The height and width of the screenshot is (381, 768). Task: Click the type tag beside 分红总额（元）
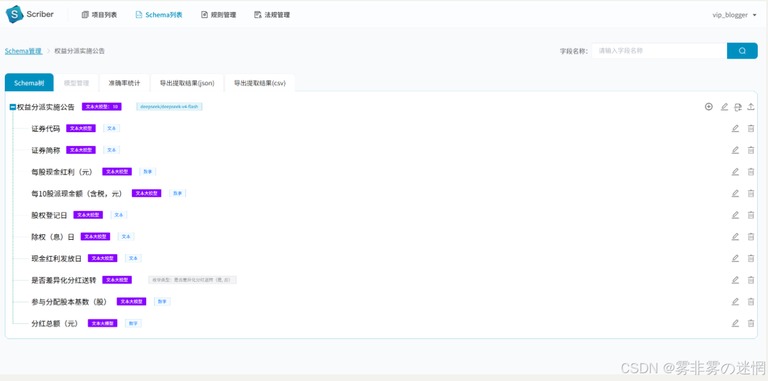coord(133,323)
